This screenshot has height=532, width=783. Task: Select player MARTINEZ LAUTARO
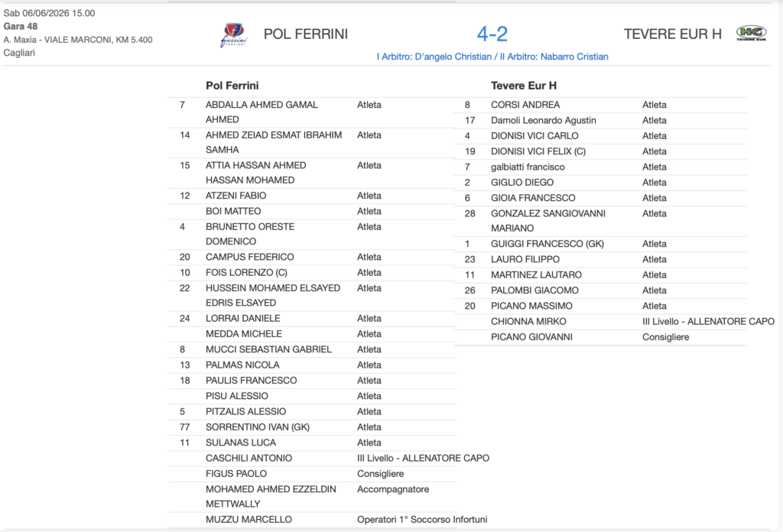[536, 274]
